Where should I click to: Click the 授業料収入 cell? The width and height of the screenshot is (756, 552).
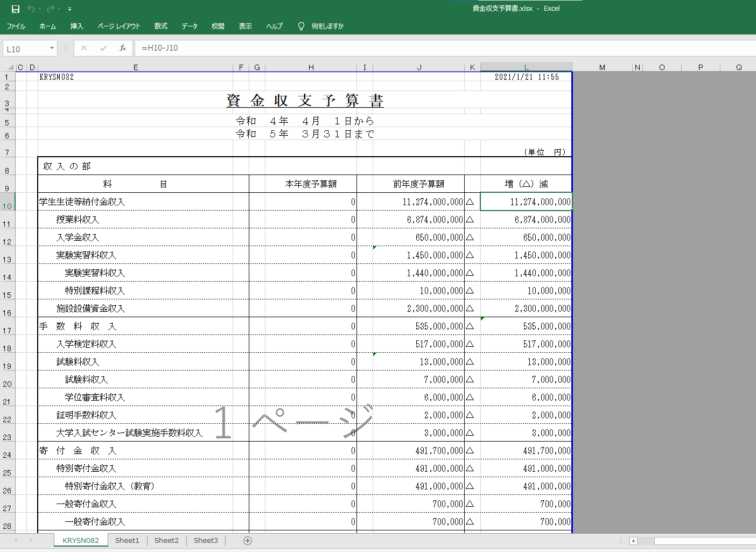click(x=78, y=220)
